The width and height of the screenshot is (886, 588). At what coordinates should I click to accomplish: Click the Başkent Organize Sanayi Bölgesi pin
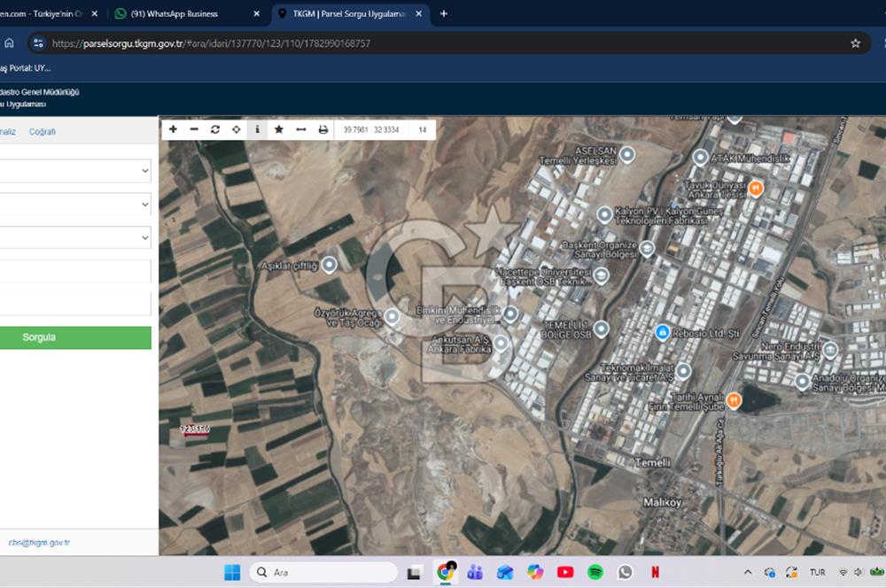coord(647,248)
